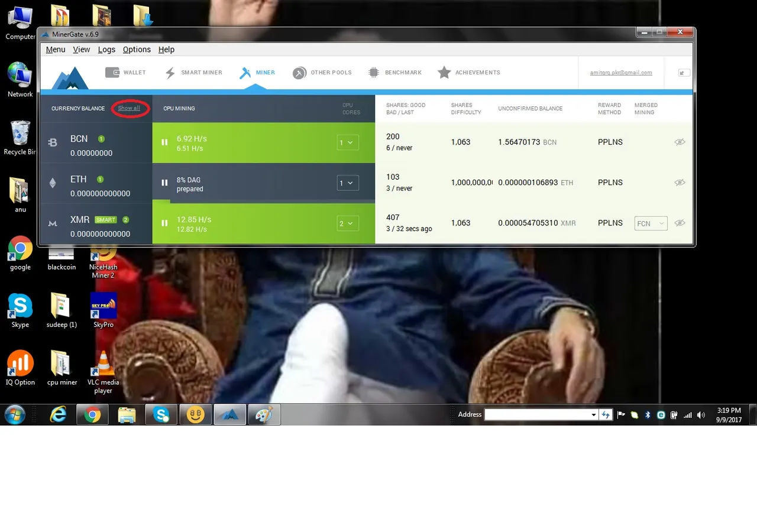The height and width of the screenshot is (532, 757).
Task: Click the BCN unconfirmed balance 1.56470173
Action: [519, 142]
